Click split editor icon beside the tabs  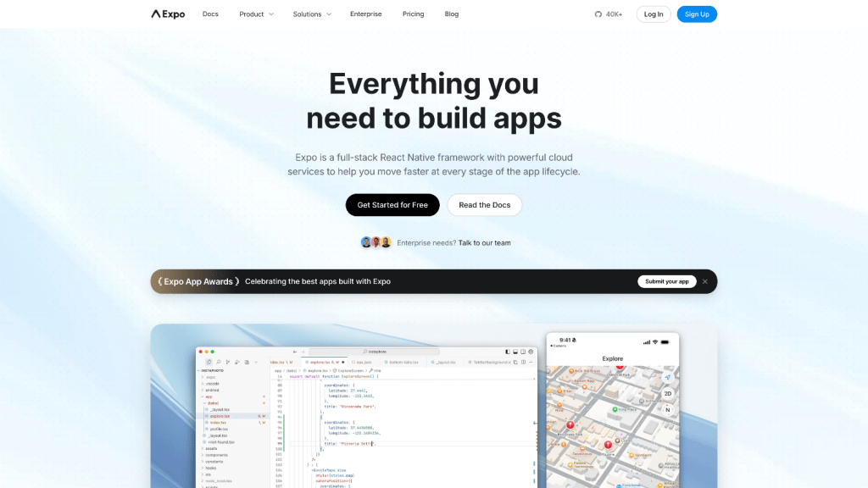(x=523, y=363)
